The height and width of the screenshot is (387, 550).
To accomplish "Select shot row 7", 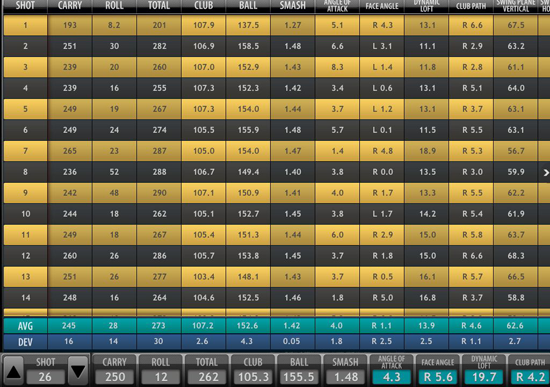I will pos(270,151).
